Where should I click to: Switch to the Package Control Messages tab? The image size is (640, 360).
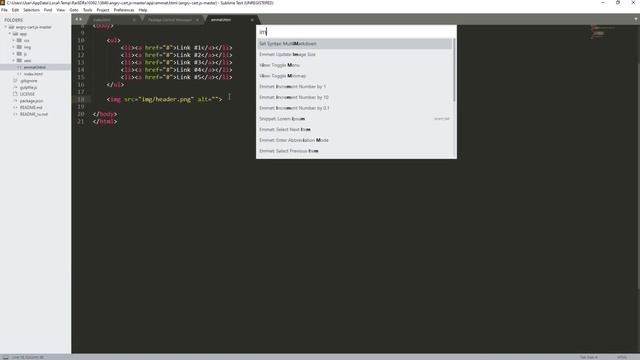[x=170, y=20]
